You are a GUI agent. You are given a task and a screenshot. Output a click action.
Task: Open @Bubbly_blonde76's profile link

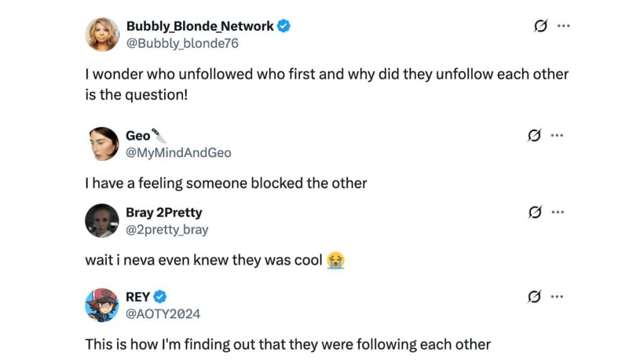pos(181,43)
